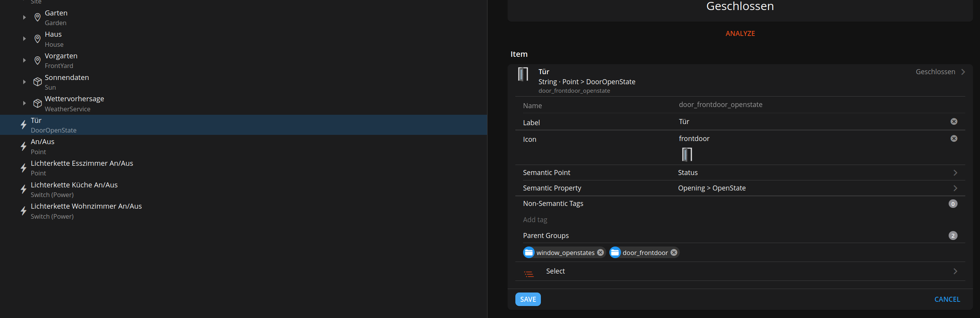Click the Wettervorhersage cube icon

click(38, 104)
